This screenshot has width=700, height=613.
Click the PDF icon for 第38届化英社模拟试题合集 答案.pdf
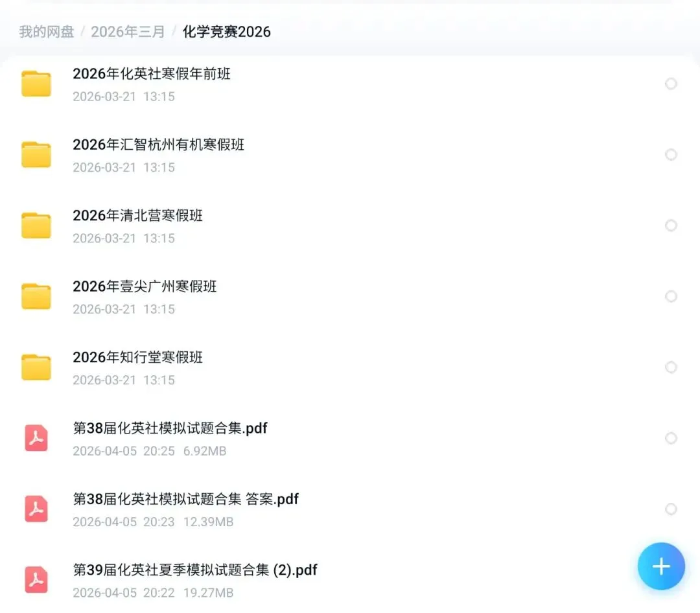[36, 509]
